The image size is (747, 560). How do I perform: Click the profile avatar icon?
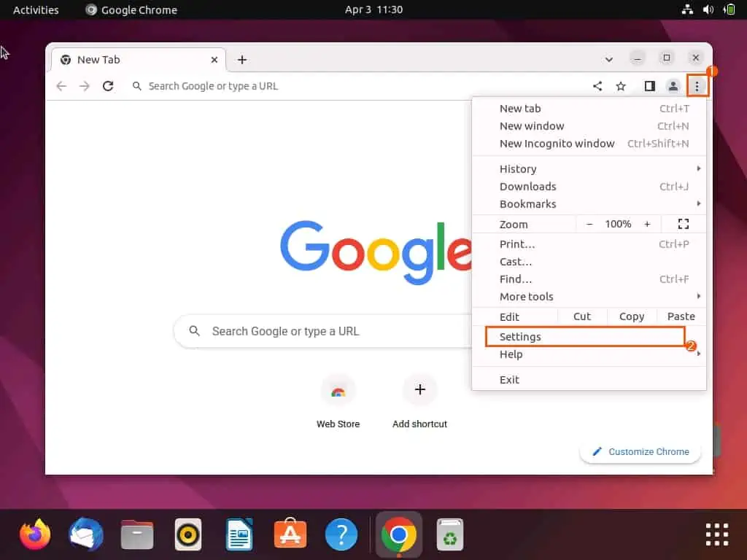pos(673,85)
